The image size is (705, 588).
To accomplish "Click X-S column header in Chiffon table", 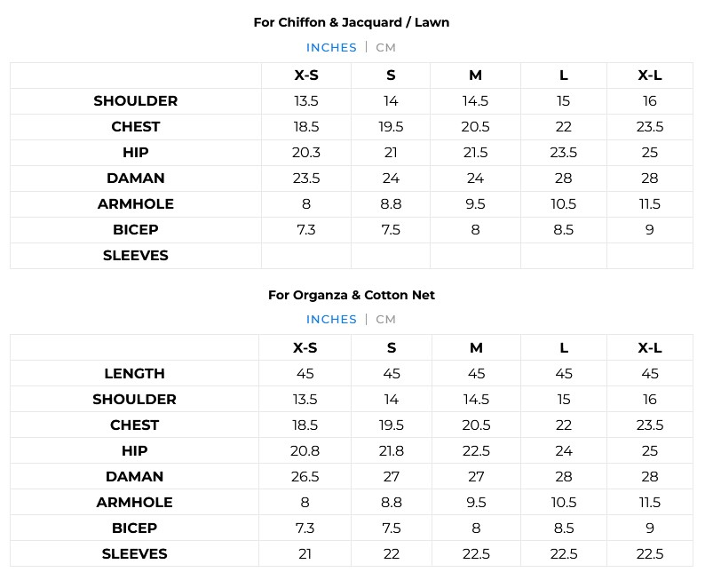I will 306,75.
